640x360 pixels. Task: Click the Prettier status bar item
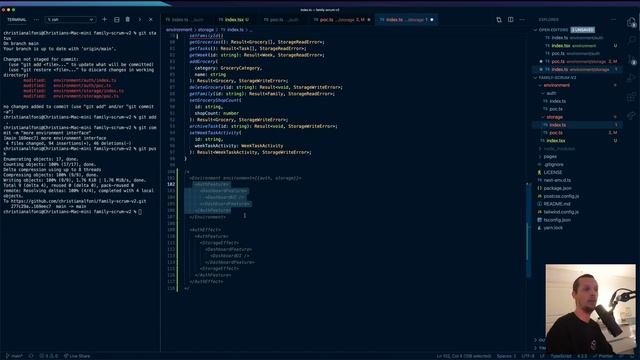coord(603,356)
